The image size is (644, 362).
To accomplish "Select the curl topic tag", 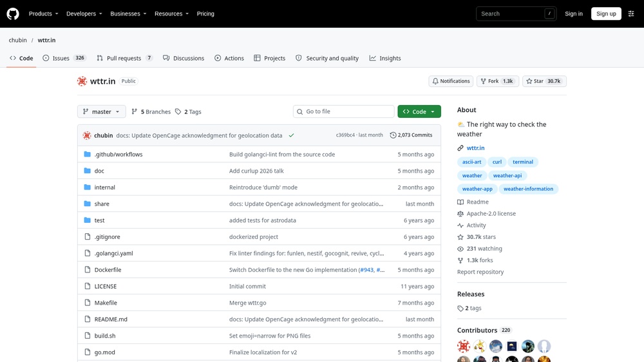I will [497, 162].
